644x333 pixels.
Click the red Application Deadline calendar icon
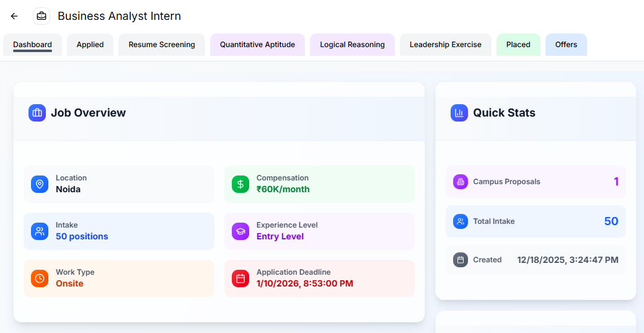(x=240, y=278)
